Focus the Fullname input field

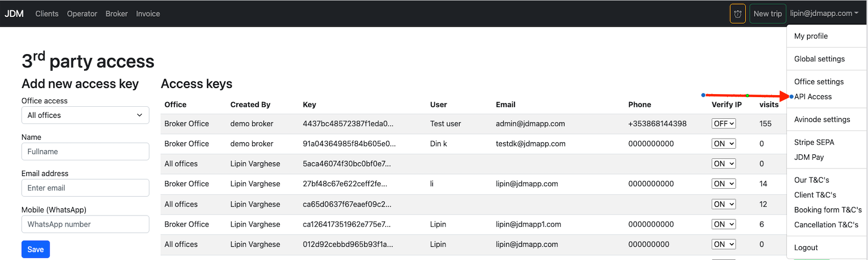coord(85,152)
